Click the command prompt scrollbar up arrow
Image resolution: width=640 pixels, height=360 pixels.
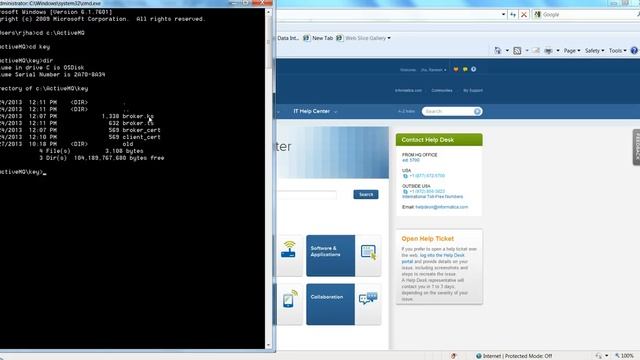click(x=268, y=12)
